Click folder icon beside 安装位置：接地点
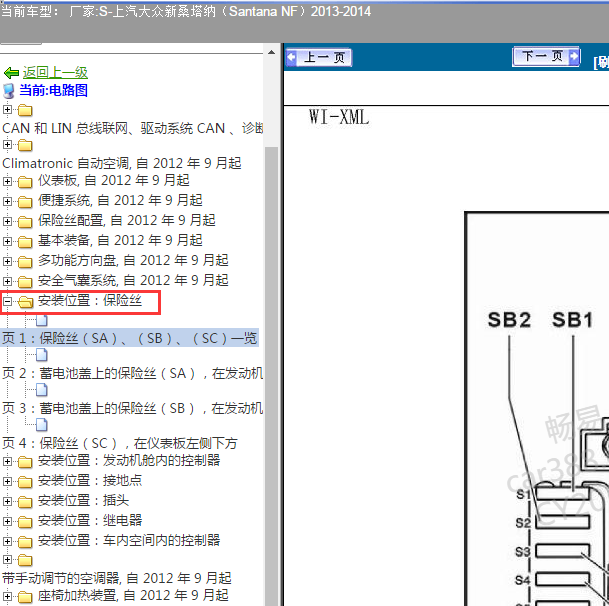Viewport: 609px width, 606px height. 25,482
